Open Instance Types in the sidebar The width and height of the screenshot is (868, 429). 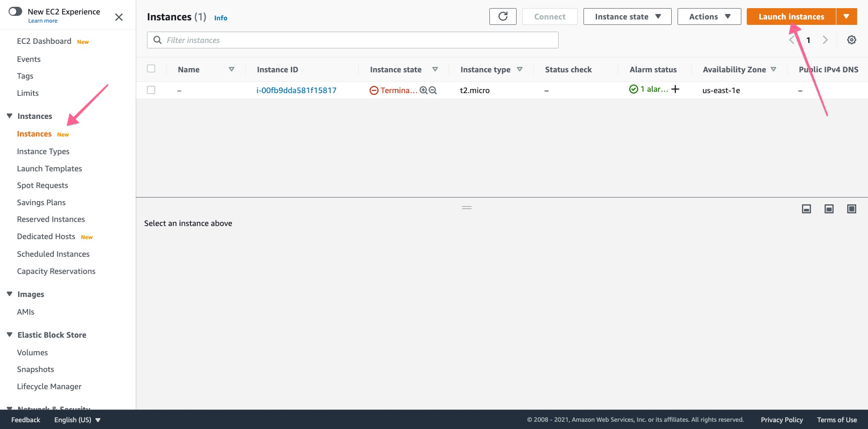coord(43,151)
